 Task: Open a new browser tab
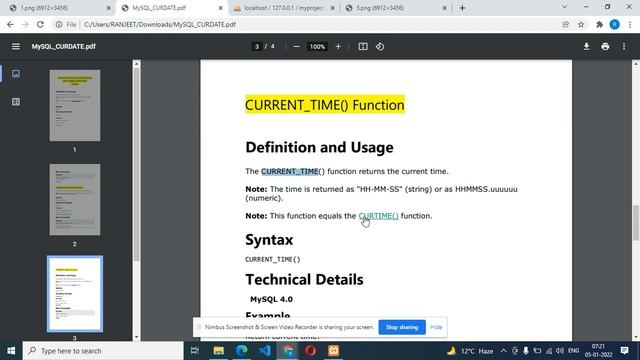462,8
